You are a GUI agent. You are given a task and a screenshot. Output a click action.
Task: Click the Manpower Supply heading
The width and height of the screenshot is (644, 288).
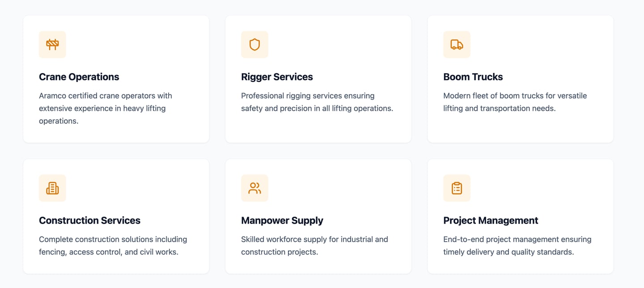[x=282, y=221]
